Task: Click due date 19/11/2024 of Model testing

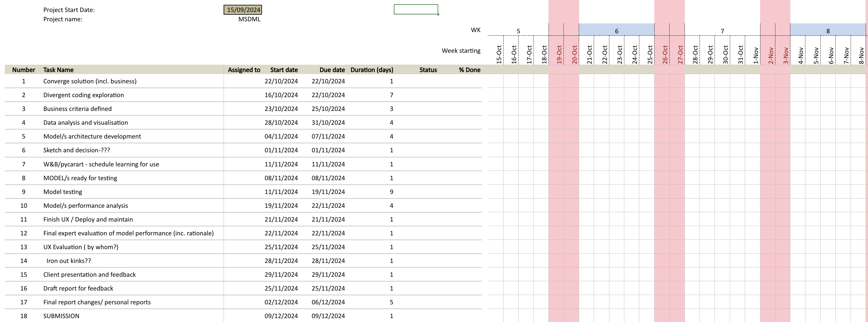Action: pyautogui.click(x=328, y=192)
